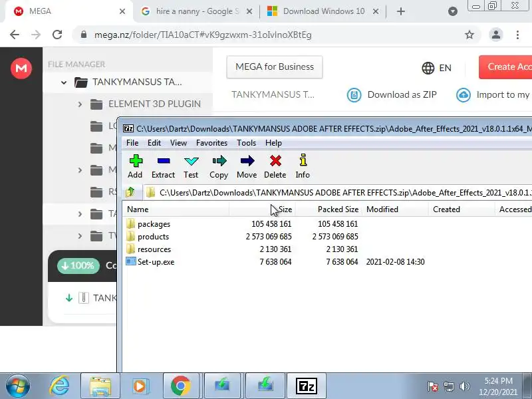
Task: Bookmark this page with the star icon
Action: point(469,35)
